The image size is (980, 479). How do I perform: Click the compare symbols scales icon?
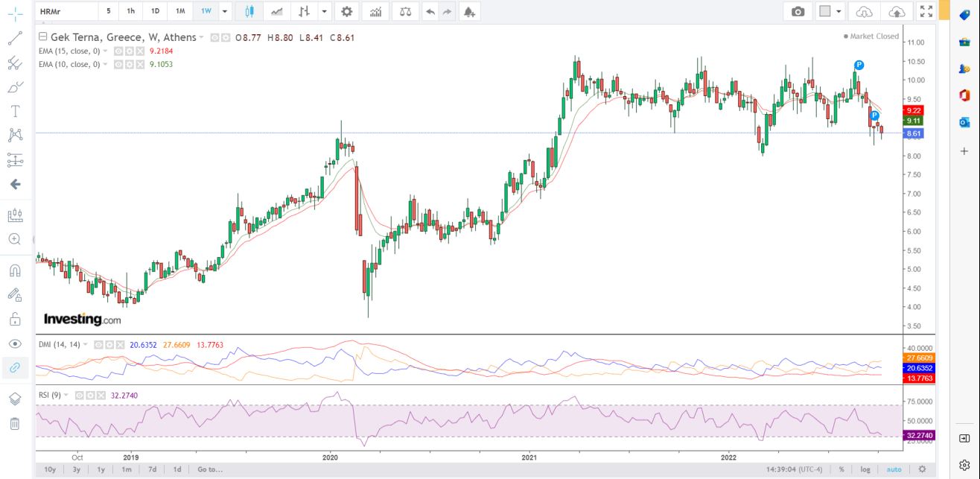click(404, 11)
